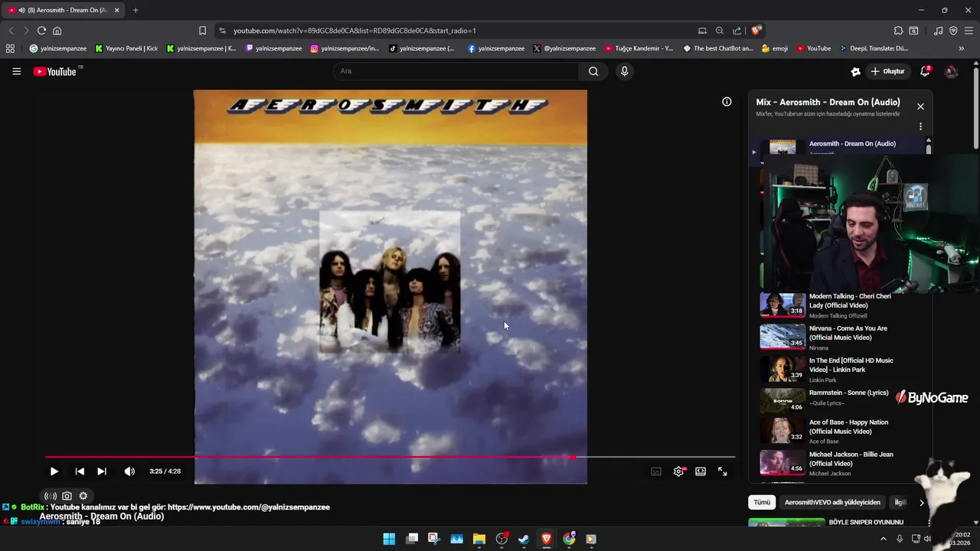Click the search magnifier button

pyautogui.click(x=593, y=71)
